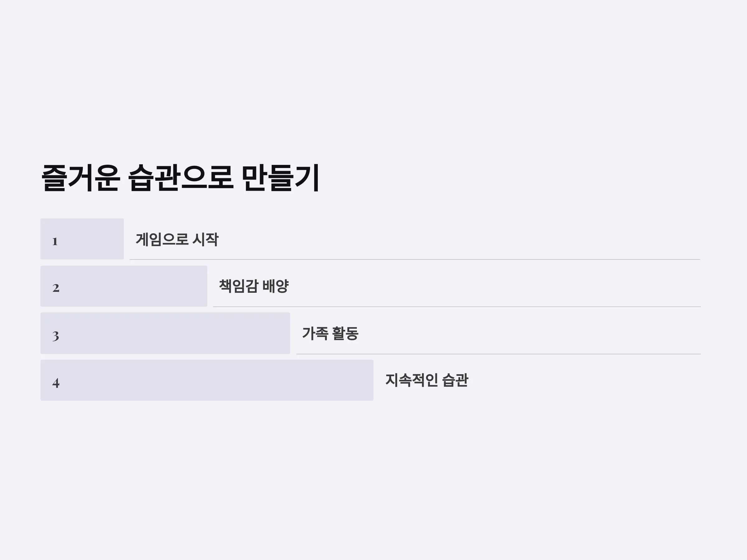Select the word 배양 in the second label

pyautogui.click(x=275, y=286)
